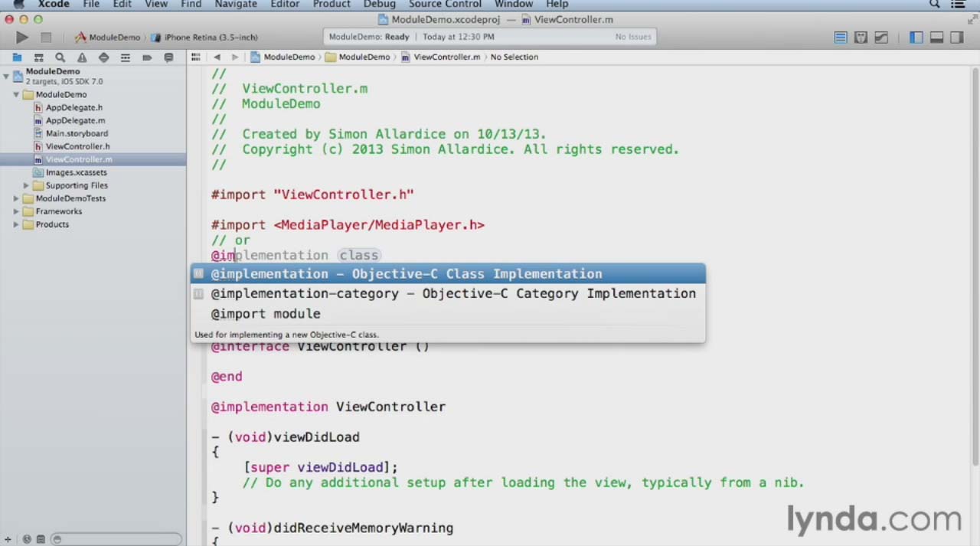The height and width of the screenshot is (546, 980).
Task: Add a new file with plus button
Action: [x=8, y=539]
